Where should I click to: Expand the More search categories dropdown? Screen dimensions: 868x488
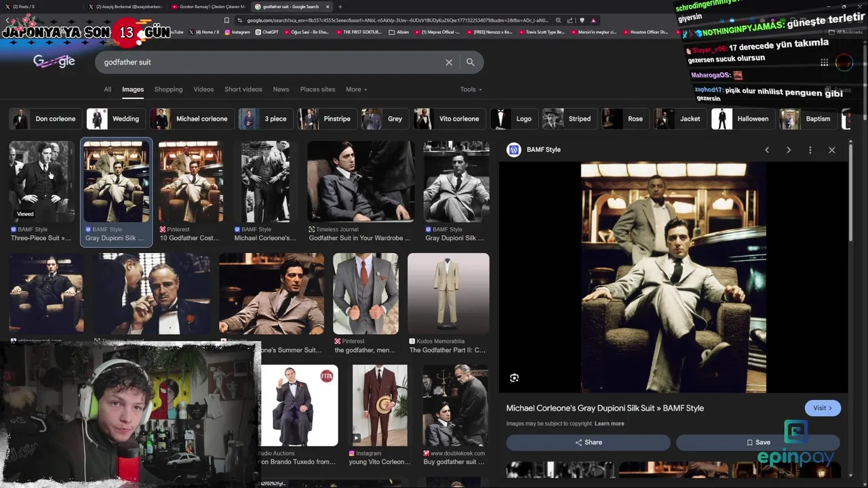click(x=356, y=89)
